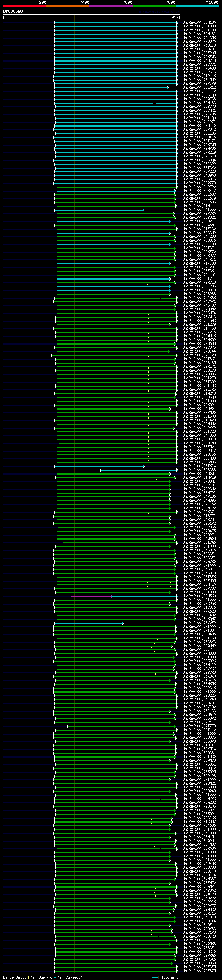Select hit UniRef100_A5BEJ8
The height and width of the screenshot is (980, 222).
(199, 45)
